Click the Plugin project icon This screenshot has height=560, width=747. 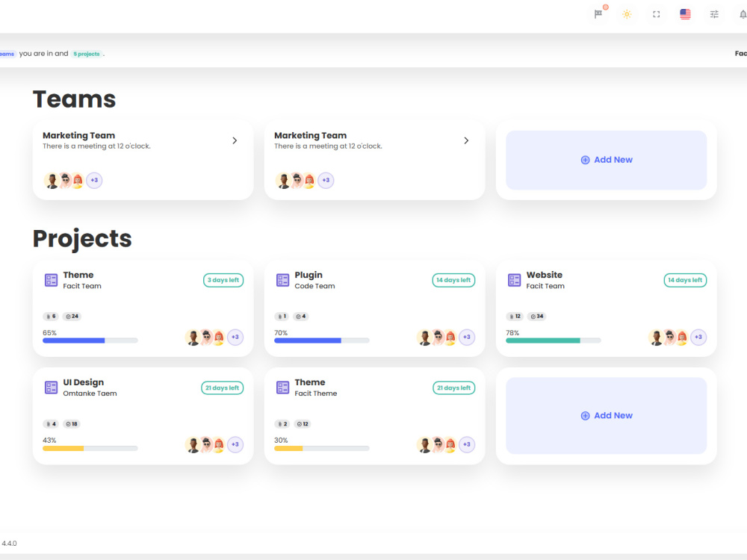(282, 280)
